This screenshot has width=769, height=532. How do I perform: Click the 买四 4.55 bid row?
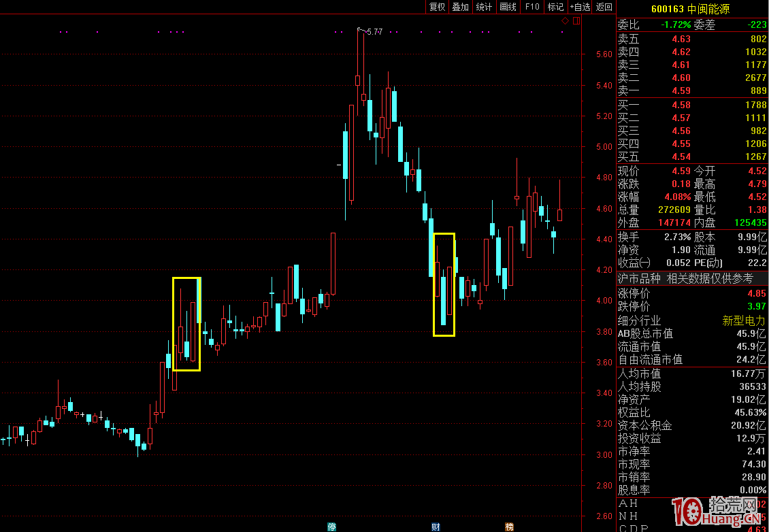pyautogui.click(x=692, y=144)
